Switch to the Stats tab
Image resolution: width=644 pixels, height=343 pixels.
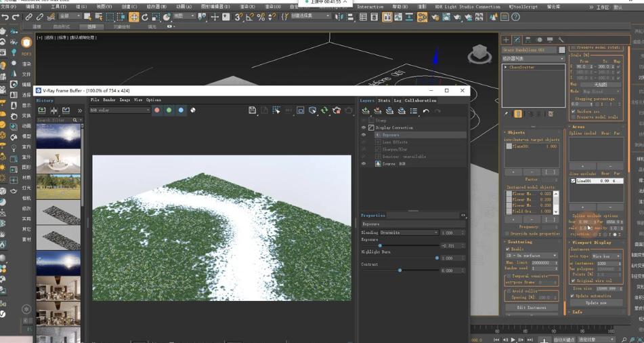[384, 100]
